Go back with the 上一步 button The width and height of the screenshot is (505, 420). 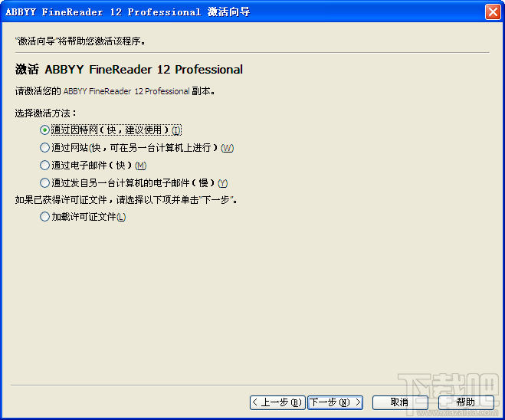(277, 402)
